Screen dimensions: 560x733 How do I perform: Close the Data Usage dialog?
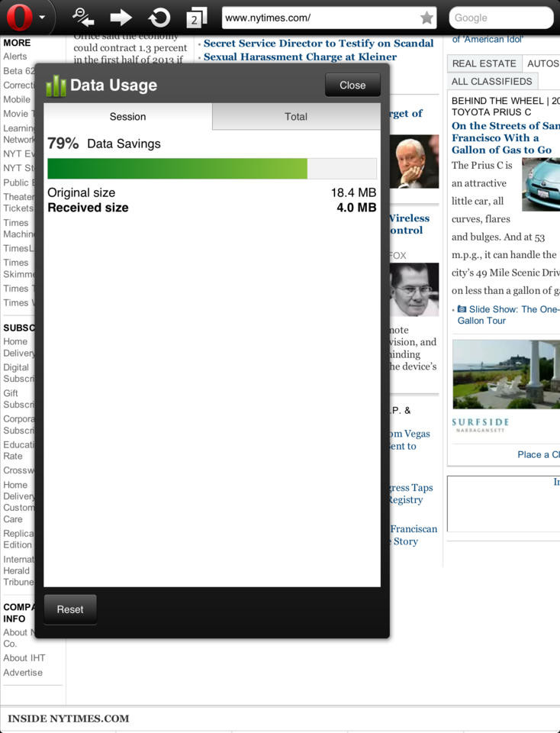point(352,85)
